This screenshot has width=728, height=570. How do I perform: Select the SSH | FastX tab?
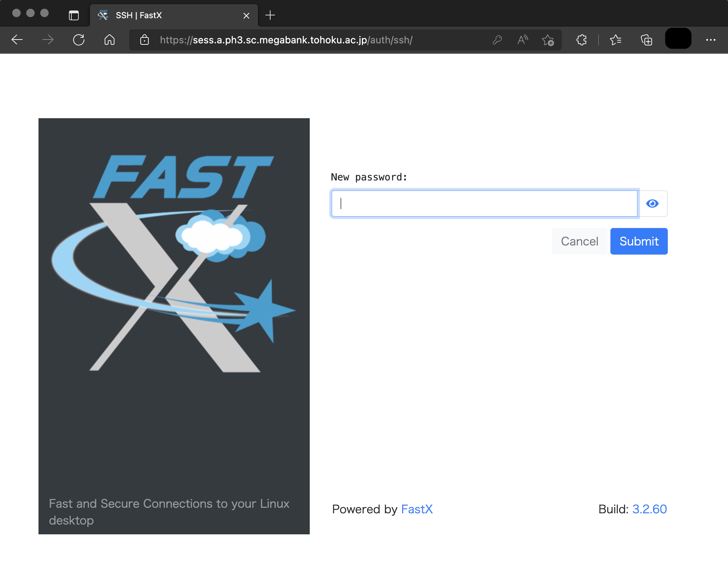click(x=174, y=15)
